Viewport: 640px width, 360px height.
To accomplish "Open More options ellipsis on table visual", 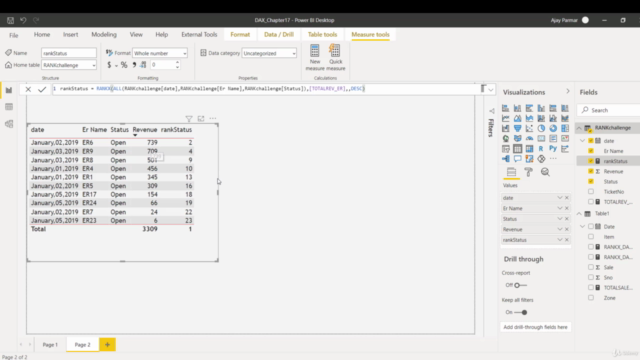I will click(x=213, y=119).
